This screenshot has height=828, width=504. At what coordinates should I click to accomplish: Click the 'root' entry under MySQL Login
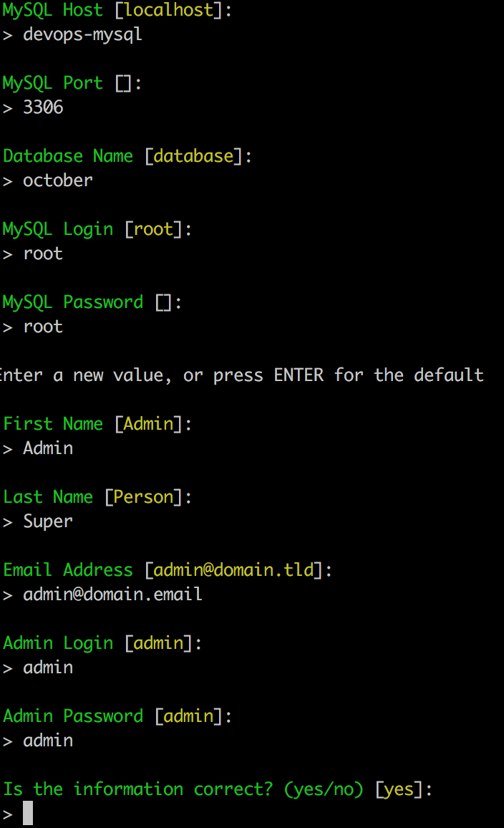tap(43, 254)
